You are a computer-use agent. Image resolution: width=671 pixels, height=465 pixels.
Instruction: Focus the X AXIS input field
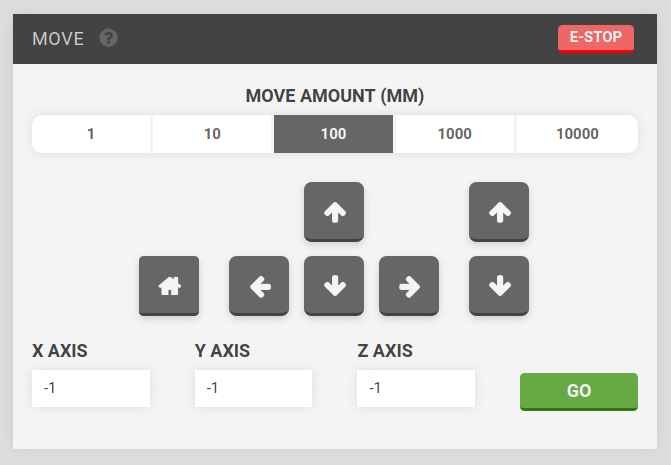[91, 388]
